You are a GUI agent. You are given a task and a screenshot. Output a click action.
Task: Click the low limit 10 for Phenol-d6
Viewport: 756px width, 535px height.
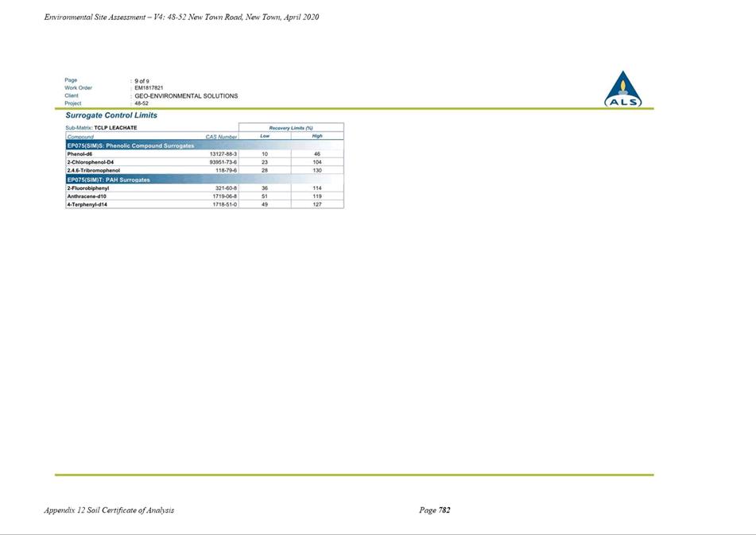[x=265, y=154]
